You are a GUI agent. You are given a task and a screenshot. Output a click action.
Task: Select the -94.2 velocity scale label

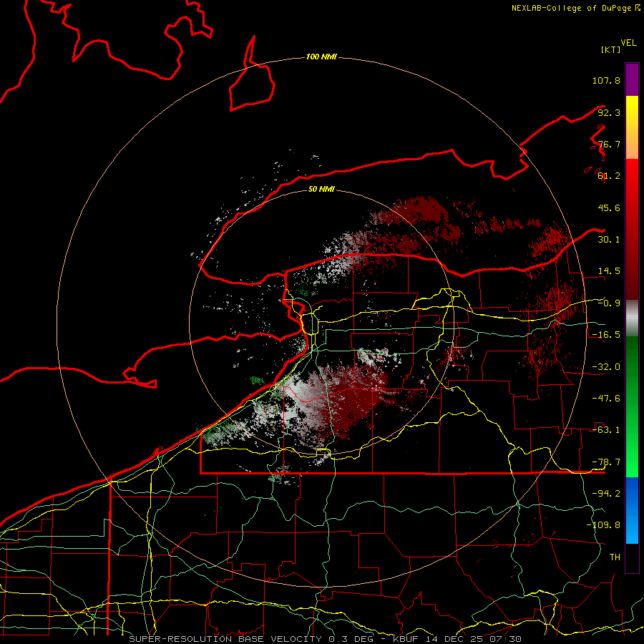606,494
